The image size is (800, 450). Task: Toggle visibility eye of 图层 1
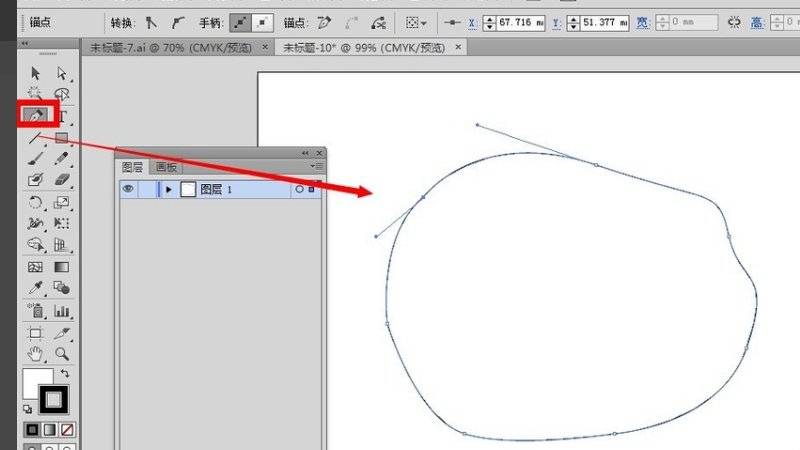pyautogui.click(x=128, y=189)
